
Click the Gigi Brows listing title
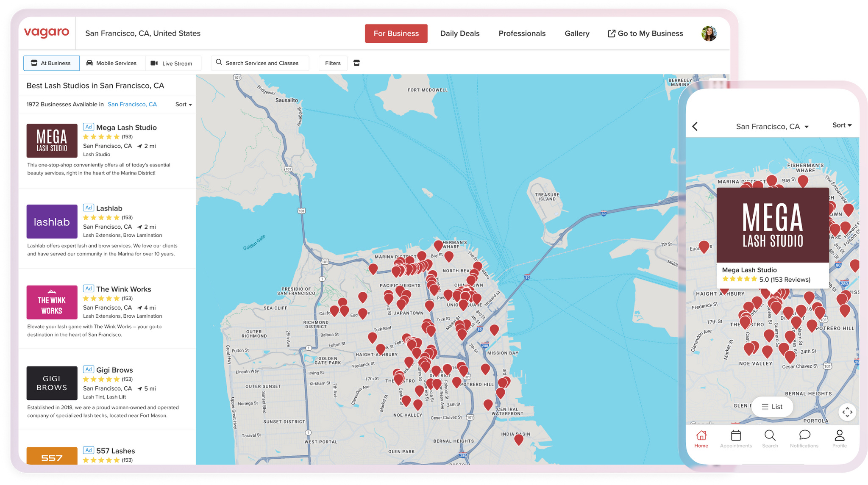pyautogui.click(x=114, y=370)
